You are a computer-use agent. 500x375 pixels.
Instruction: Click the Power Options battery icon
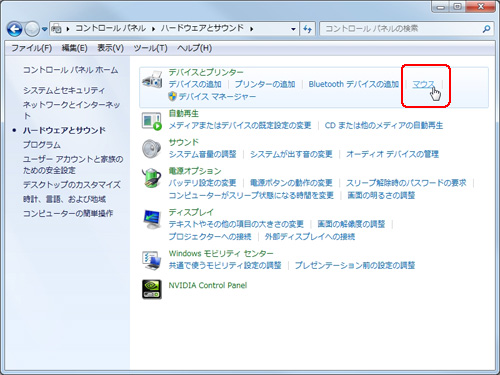pyautogui.click(x=152, y=178)
